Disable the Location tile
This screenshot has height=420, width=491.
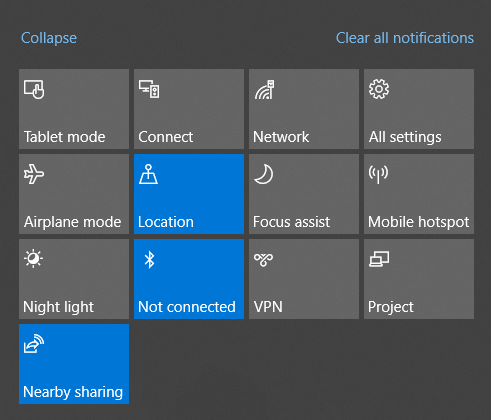click(189, 194)
